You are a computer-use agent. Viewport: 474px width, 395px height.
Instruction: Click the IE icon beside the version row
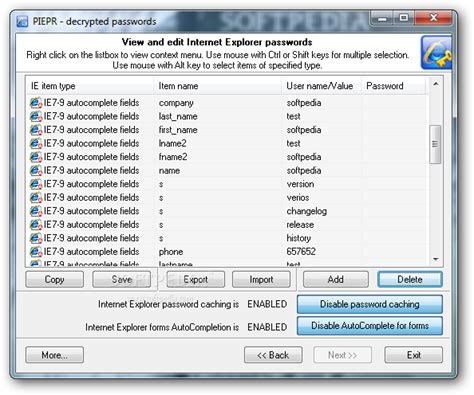point(36,184)
